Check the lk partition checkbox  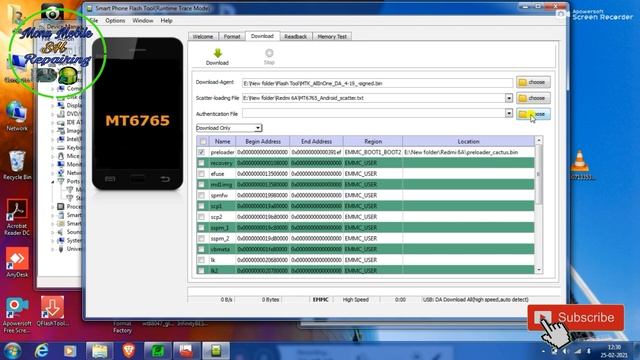201,260
